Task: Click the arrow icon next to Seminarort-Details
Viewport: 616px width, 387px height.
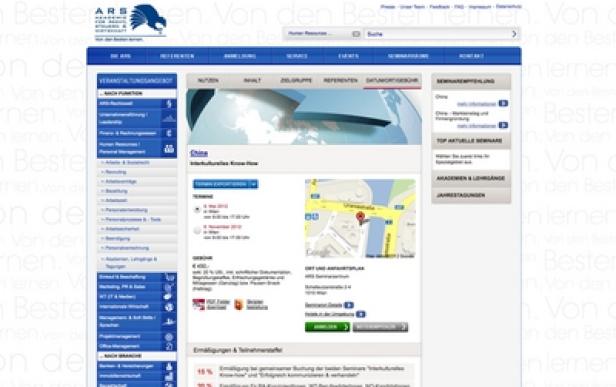Action: [349, 305]
